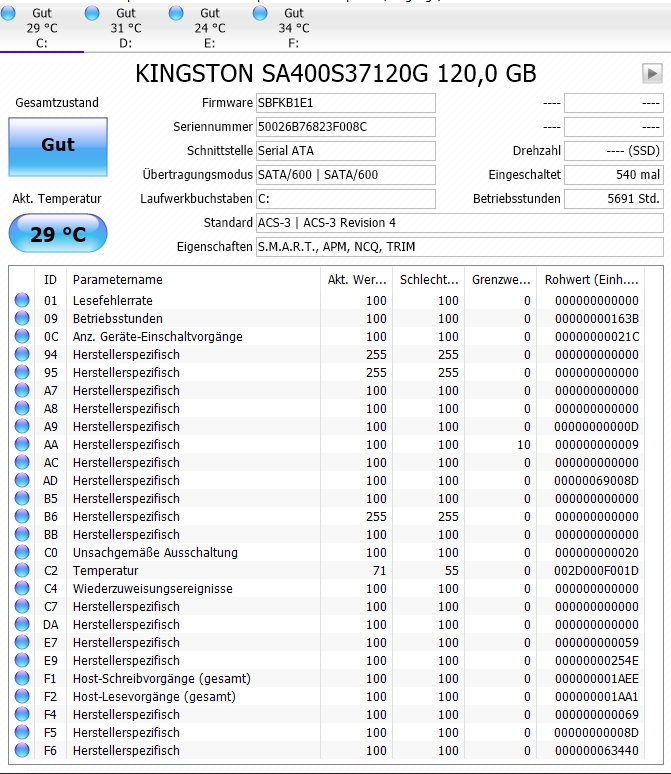Image resolution: width=671 pixels, height=774 pixels.
Task: Select the Temperatur parameter name
Action: click(x=106, y=571)
